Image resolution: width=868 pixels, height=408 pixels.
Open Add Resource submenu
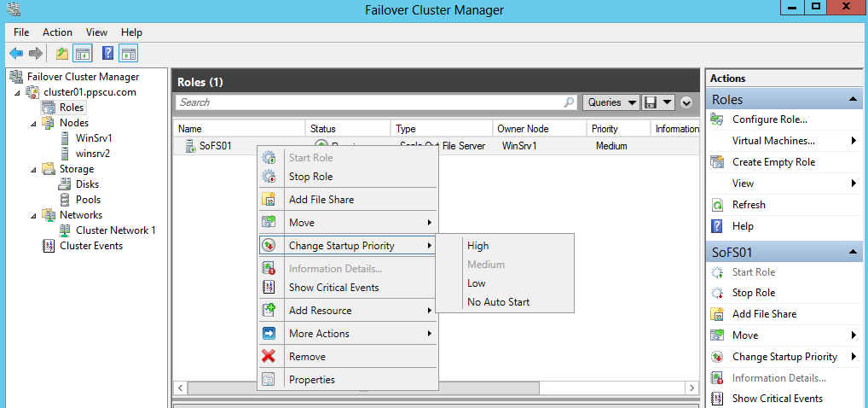tap(348, 311)
